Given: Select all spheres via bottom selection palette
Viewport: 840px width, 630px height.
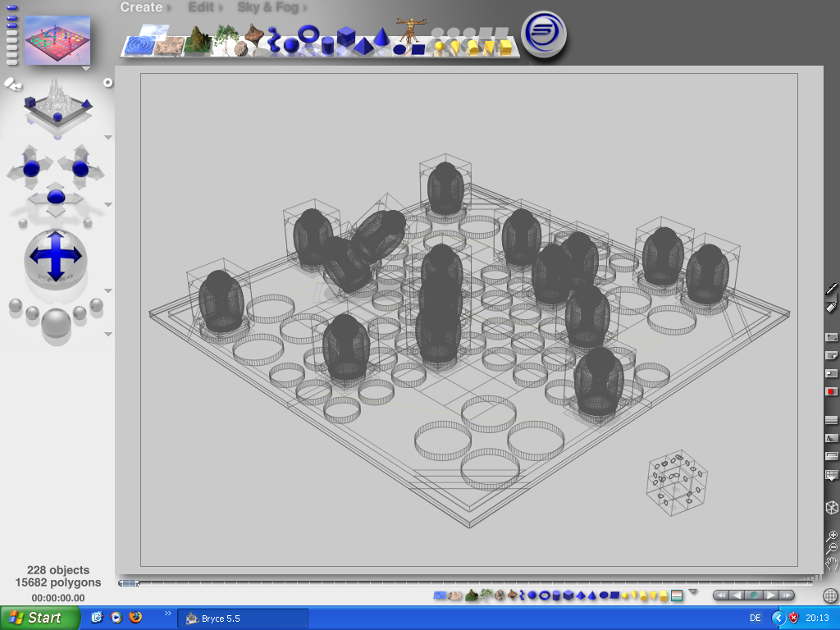Looking at the screenshot, I should (532, 596).
